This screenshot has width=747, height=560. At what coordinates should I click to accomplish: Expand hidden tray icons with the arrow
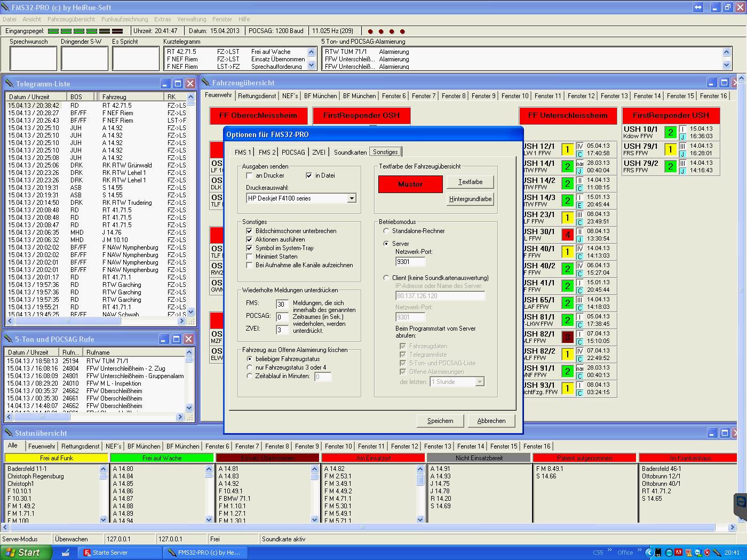pos(649,553)
